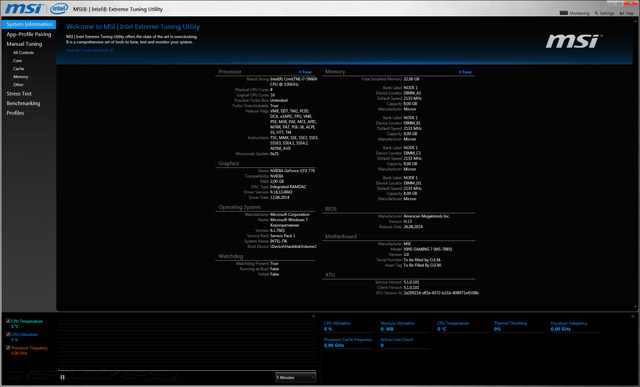Click the Intel logo in the title bar
Image resolution: width=640 pixels, height=387 pixels.
pos(59,8)
